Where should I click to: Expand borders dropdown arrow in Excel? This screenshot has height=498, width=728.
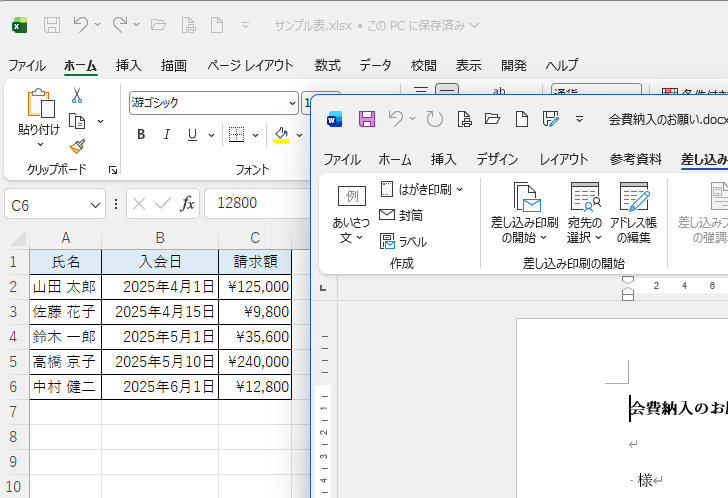coord(255,135)
